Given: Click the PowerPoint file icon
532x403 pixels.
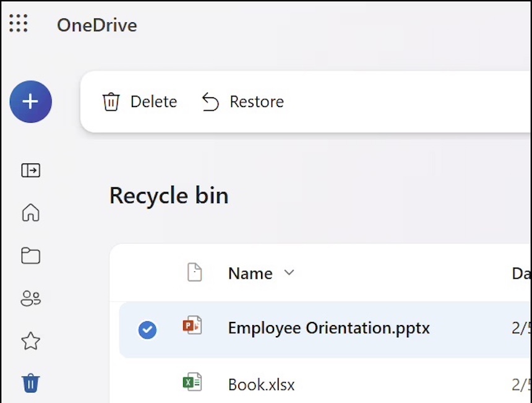Looking at the screenshot, I should pos(192,326).
